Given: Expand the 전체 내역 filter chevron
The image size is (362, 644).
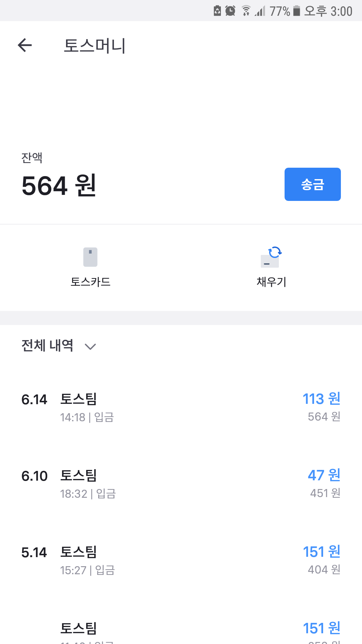Looking at the screenshot, I should [x=90, y=346].
